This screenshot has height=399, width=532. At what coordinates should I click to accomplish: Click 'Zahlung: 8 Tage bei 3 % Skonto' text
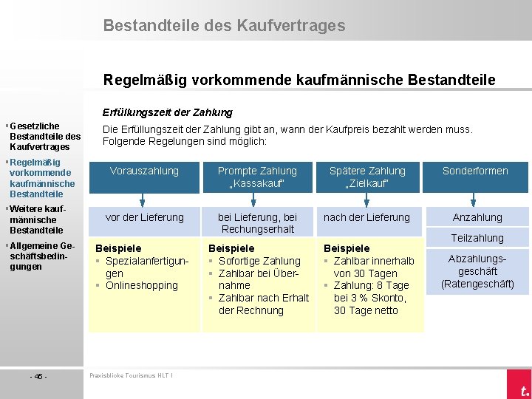371,292
